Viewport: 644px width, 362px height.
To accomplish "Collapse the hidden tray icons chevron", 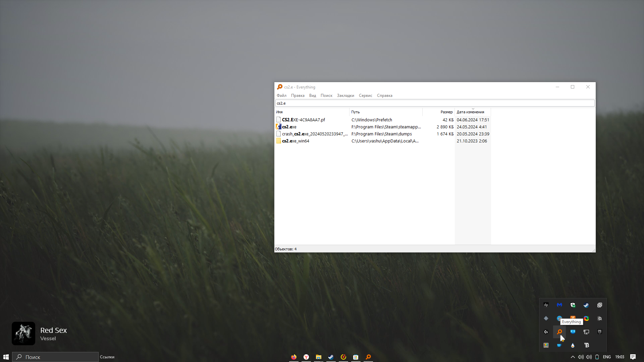I will click(x=573, y=357).
